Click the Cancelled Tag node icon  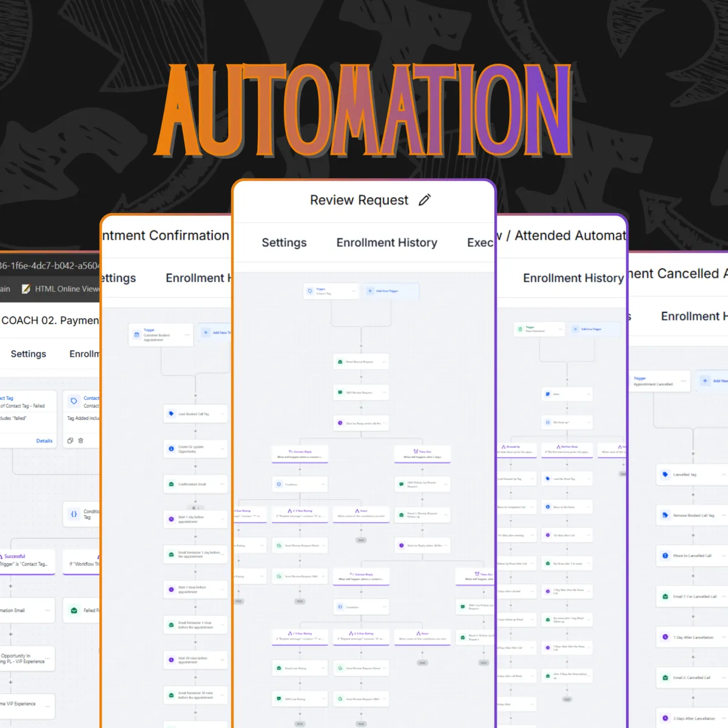[665, 474]
